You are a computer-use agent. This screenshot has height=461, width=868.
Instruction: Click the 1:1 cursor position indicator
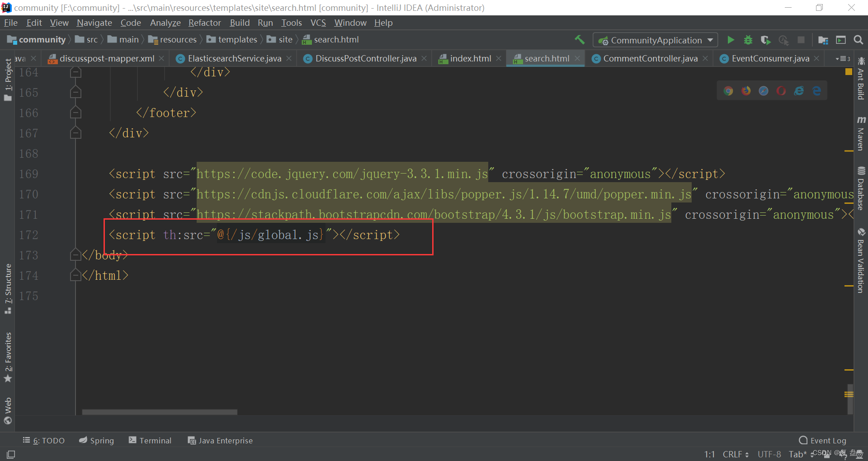click(709, 454)
